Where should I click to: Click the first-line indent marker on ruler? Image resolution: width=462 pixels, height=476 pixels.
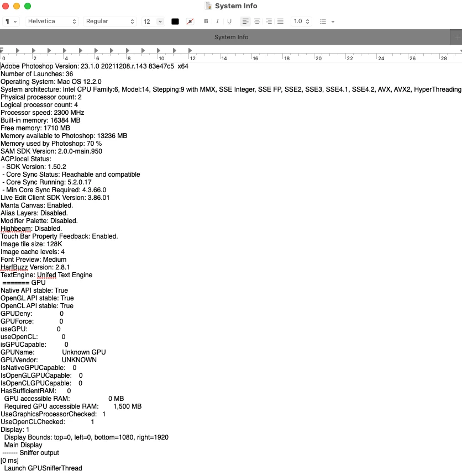pos(2,49)
